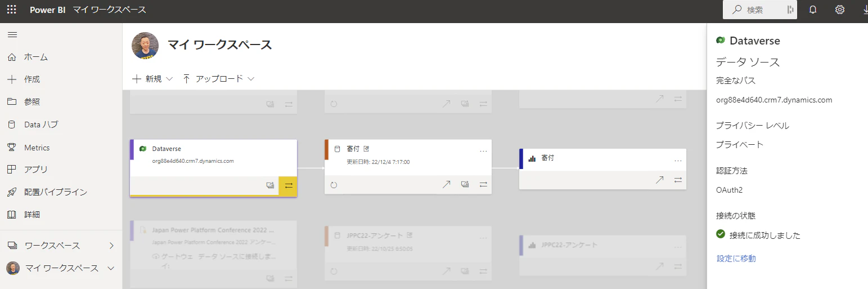Image resolution: width=868 pixels, height=289 pixels.
Task: Show impact analysis on Dataverse card
Action: [270, 185]
